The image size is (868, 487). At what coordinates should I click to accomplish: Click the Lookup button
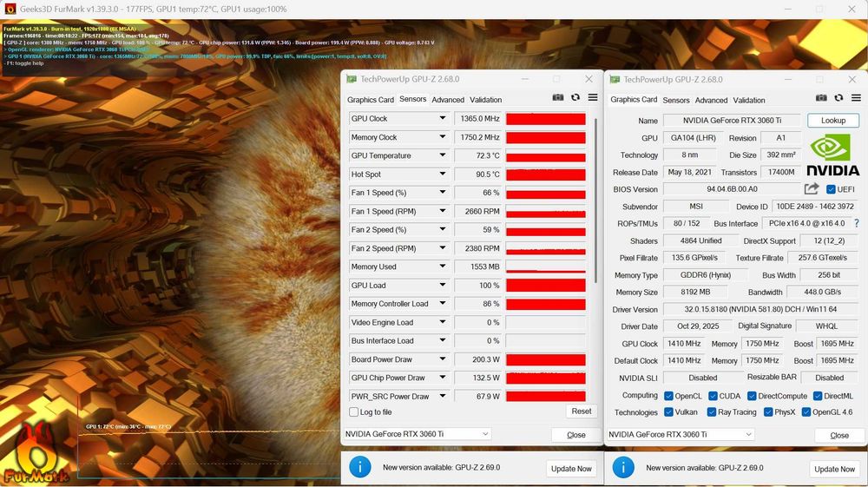coord(833,120)
